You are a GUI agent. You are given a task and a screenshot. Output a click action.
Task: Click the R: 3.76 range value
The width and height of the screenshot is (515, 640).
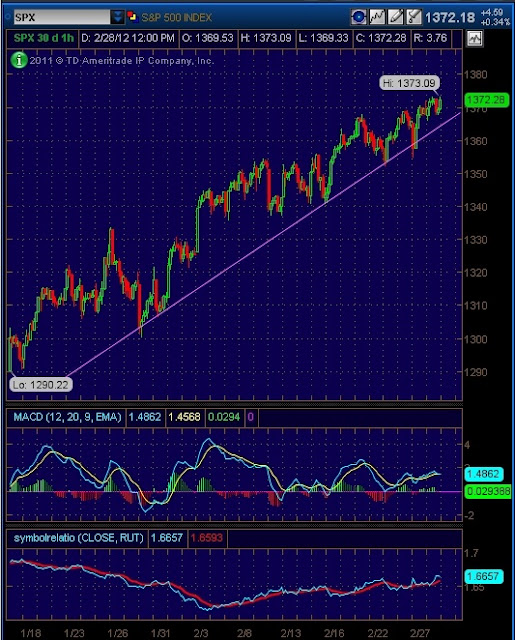(430, 38)
